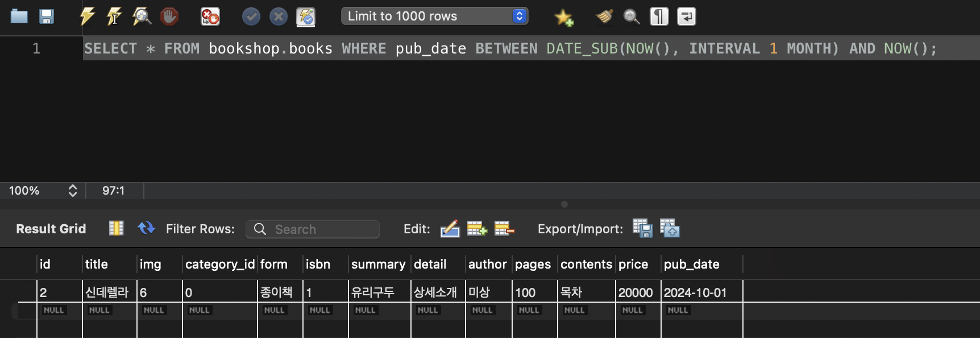Toggle invisible characters pilcrow icon
This screenshot has height=338, width=980.
[659, 17]
